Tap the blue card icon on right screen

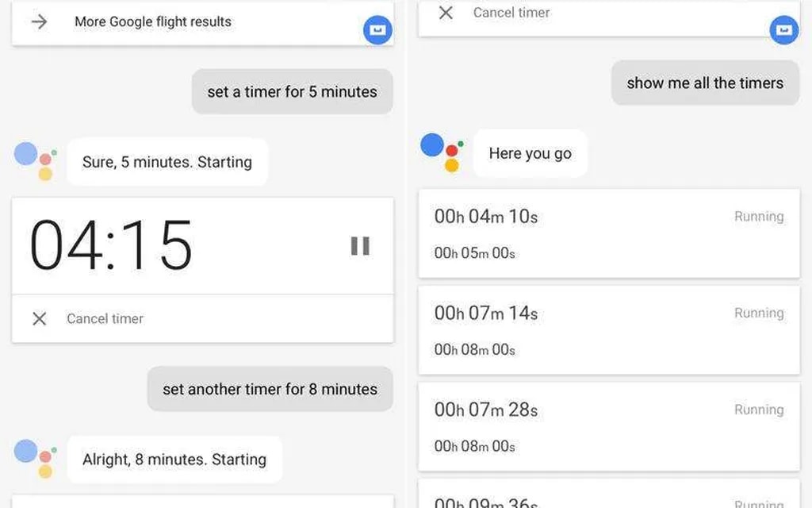pyautogui.click(x=783, y=30)
